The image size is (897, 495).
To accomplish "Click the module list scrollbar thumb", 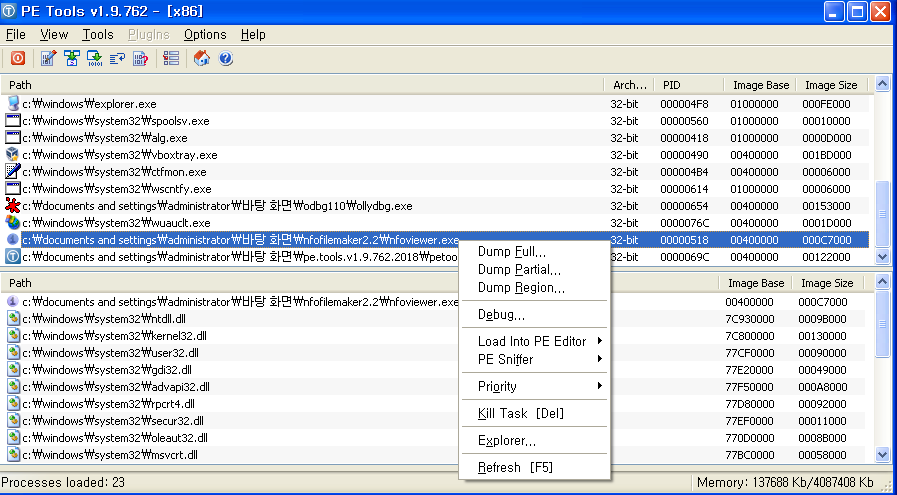I will [882, 324].
